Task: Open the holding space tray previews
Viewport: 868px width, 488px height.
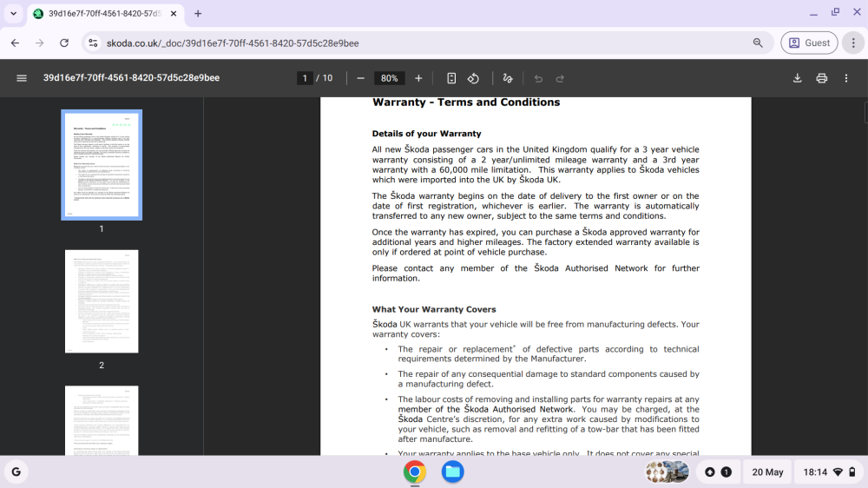Action: (667, 472)
